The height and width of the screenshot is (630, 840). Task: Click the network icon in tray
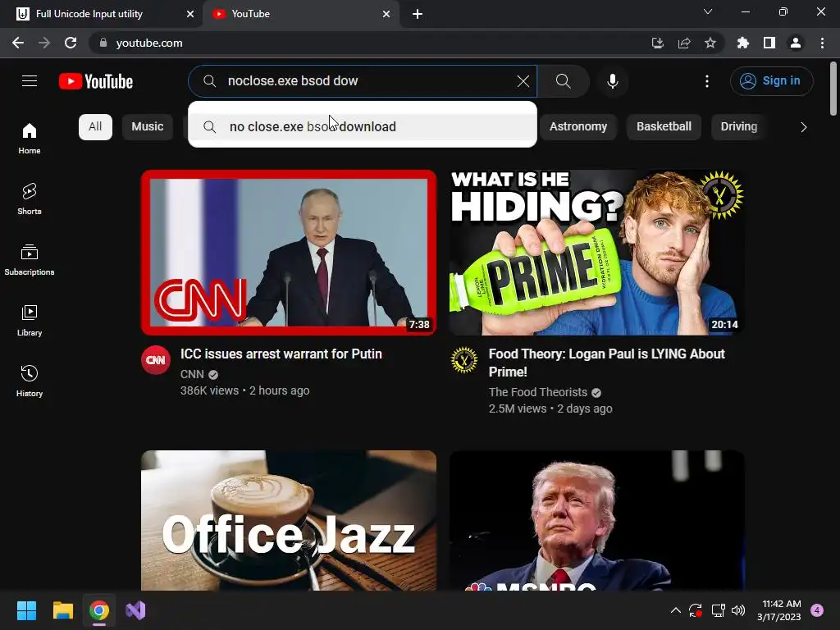[x=718, y=610]
